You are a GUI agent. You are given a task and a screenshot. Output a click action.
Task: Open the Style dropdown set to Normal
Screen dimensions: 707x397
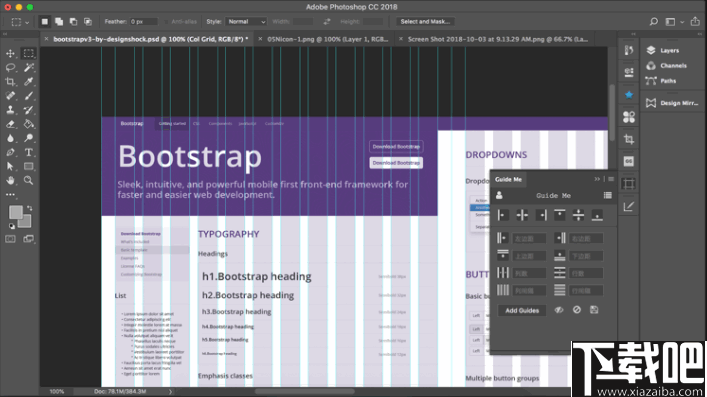[246, 22]
